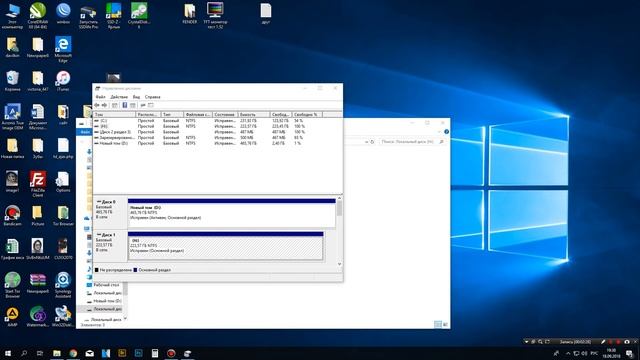Switch Explorer to details view icon
The height and width of the screenshot is (360, 640).
[438, 324]
